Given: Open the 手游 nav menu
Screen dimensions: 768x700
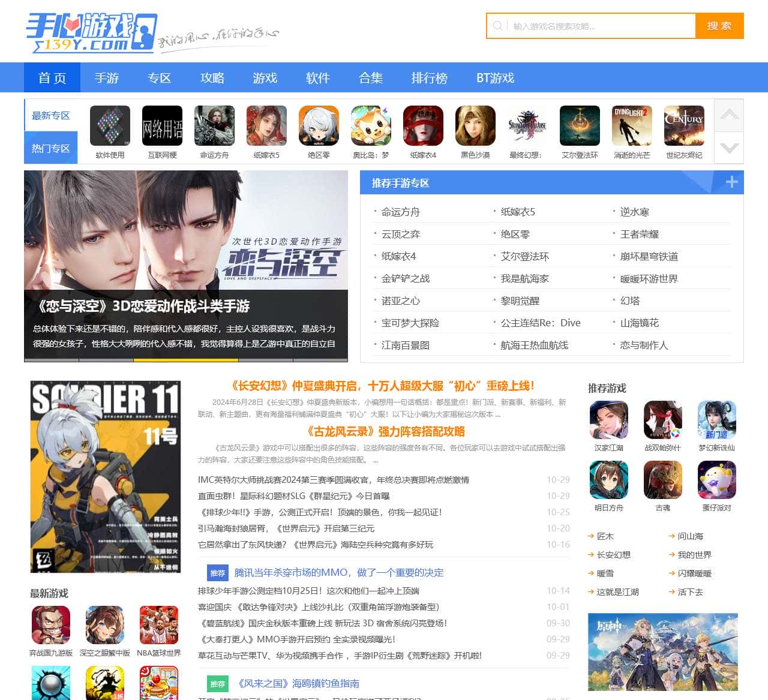Looking at the screenshot, I should 107,78.
